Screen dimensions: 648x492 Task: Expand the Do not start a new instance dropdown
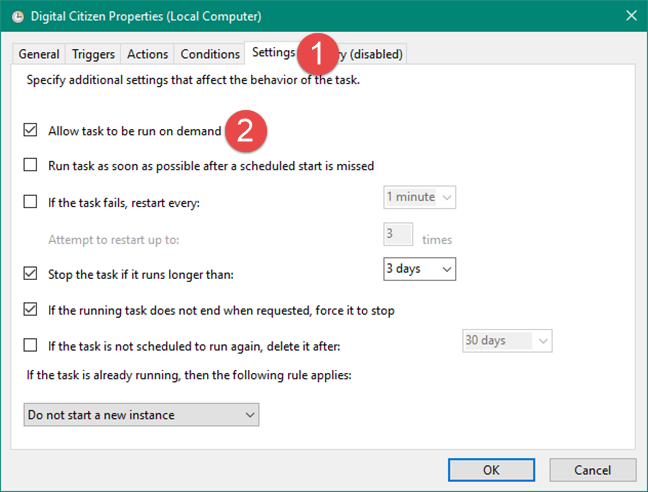pyautogui.click(x=141, y=415)
